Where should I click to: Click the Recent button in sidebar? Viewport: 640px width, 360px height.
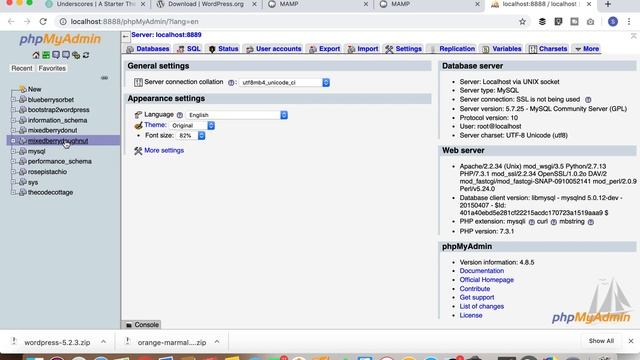[22, 69]
